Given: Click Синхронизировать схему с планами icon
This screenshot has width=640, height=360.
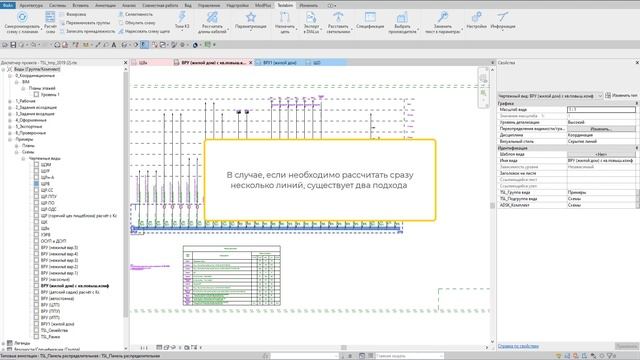Looking at the screenshot, I should 22,17.
